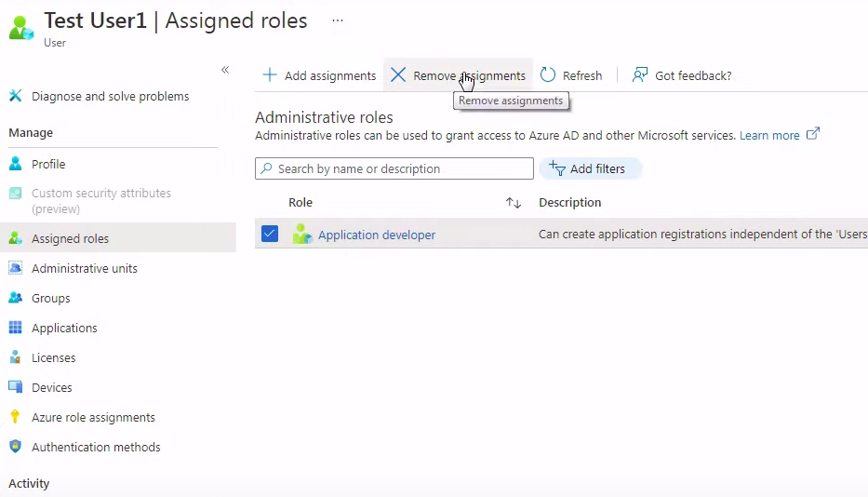
Task: Click the Remove assignments X icon
Action: click(398, 74)
